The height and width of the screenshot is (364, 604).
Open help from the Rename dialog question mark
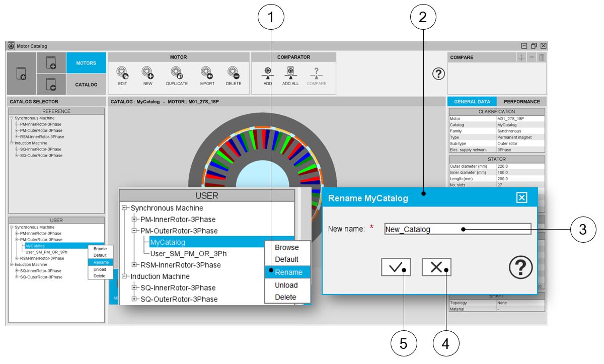click(x=520, y=267)
